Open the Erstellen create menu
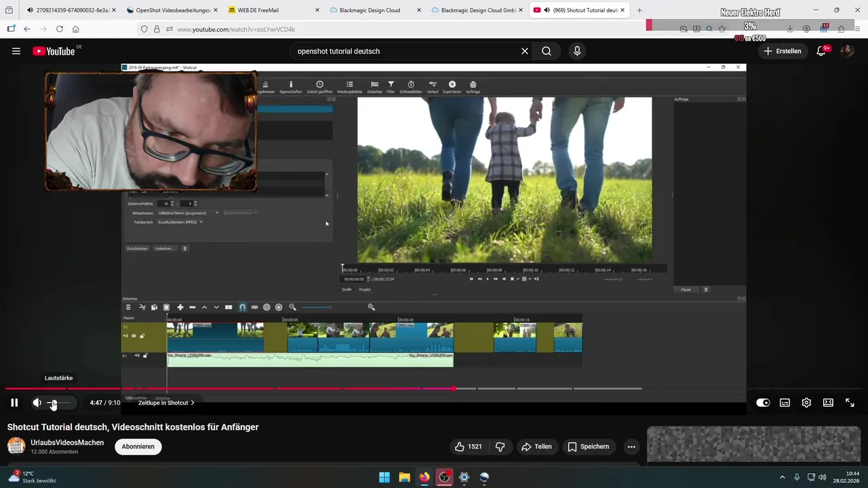This screenshot has width=868, height=488. 783,51
